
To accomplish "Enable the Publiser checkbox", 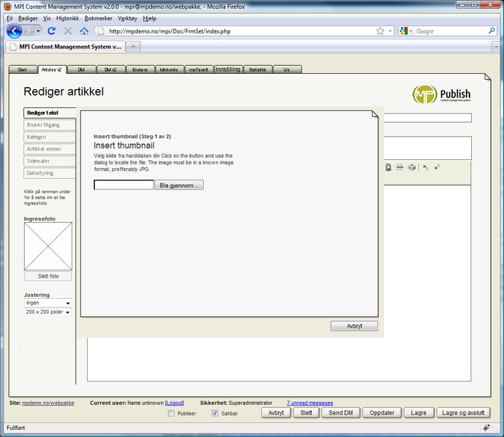I will pos(172,414).
